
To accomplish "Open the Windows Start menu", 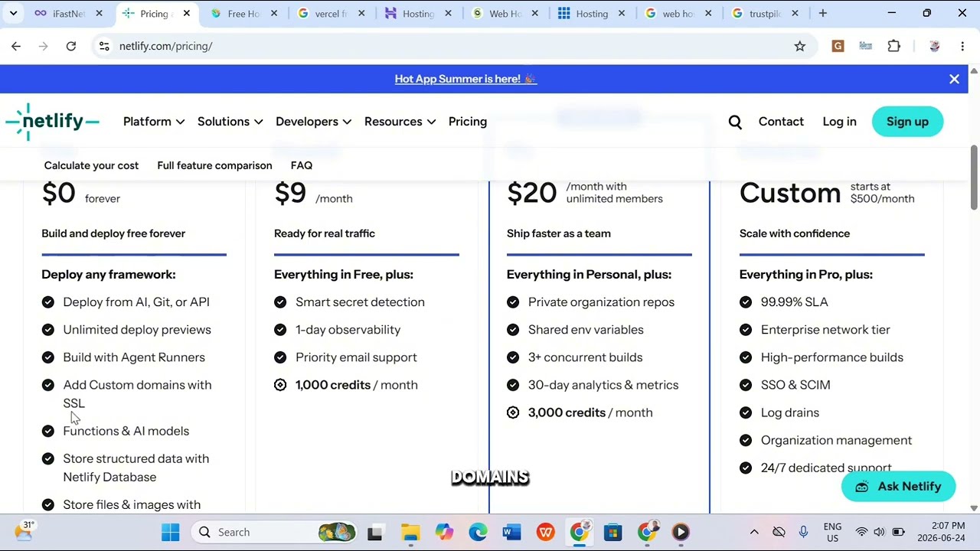I will 170,532.
